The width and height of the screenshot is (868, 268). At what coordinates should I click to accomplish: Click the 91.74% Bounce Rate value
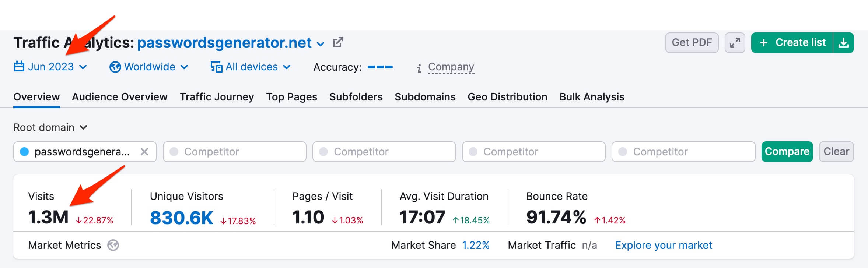[556, 217]
